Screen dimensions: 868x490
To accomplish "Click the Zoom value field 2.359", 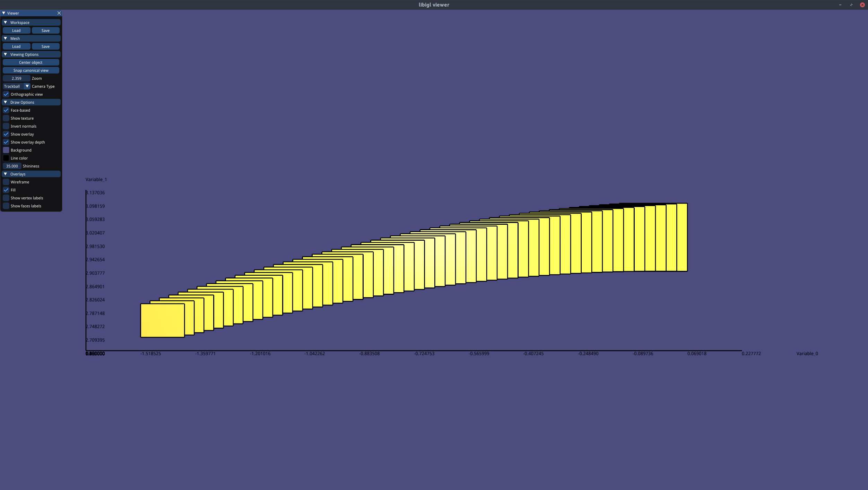I will [16, 78].
